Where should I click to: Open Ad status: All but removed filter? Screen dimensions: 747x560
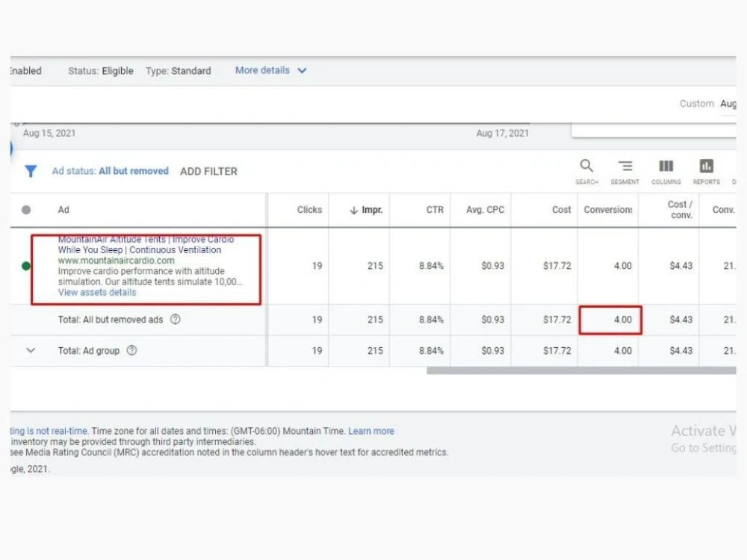tap(110, 171)
